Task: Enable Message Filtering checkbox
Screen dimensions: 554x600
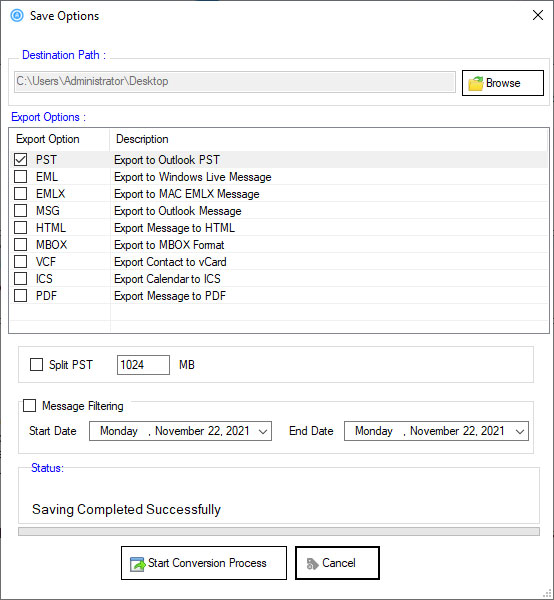Action: click(29, 406)
